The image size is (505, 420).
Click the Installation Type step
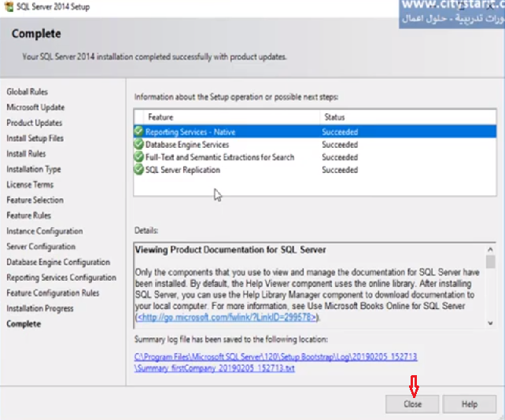[x=34, y=169]
